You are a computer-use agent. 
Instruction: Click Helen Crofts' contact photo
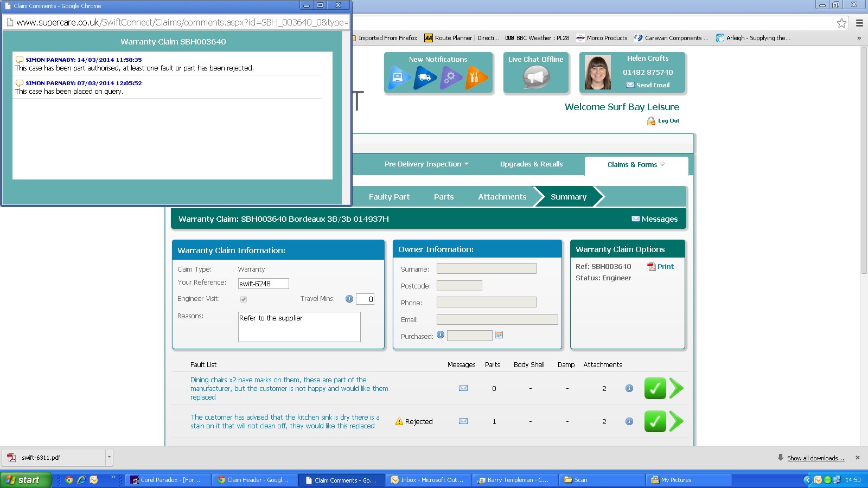[x=598, y=72]
